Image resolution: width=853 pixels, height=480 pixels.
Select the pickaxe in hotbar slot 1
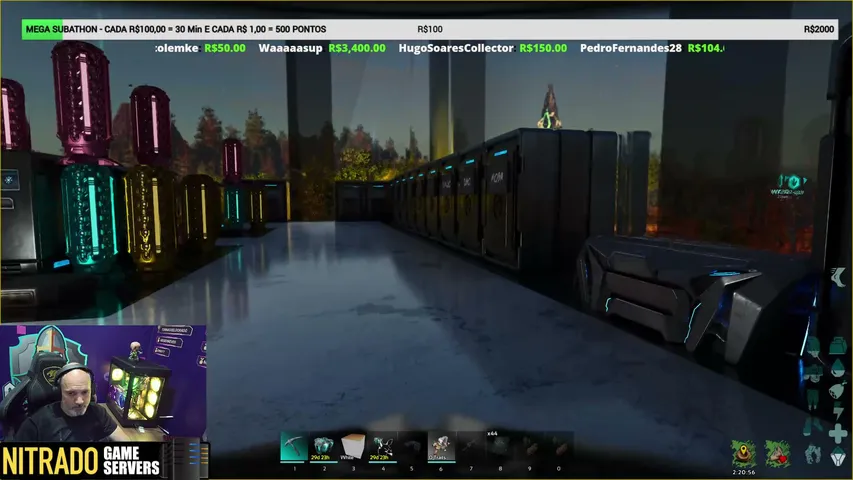pos(294,447)
